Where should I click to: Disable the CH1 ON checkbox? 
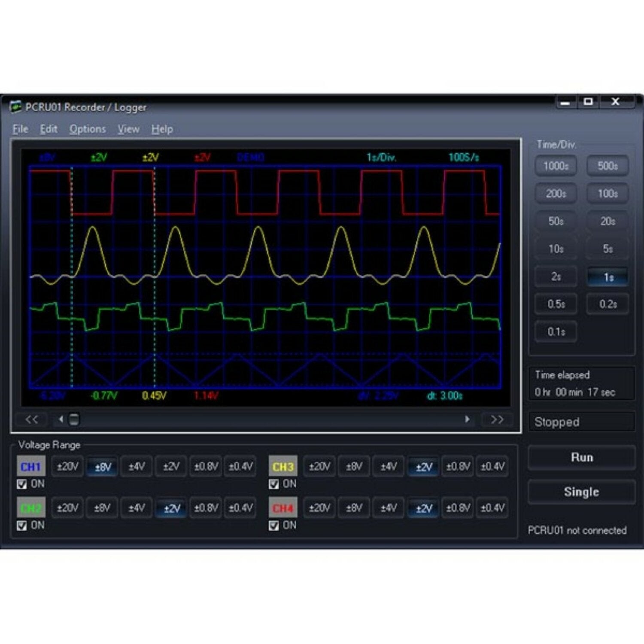click(22, 484)
